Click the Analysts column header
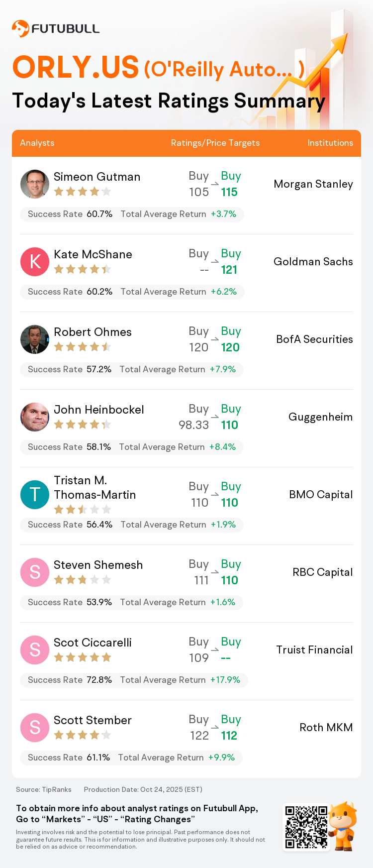 click(37, 143)
